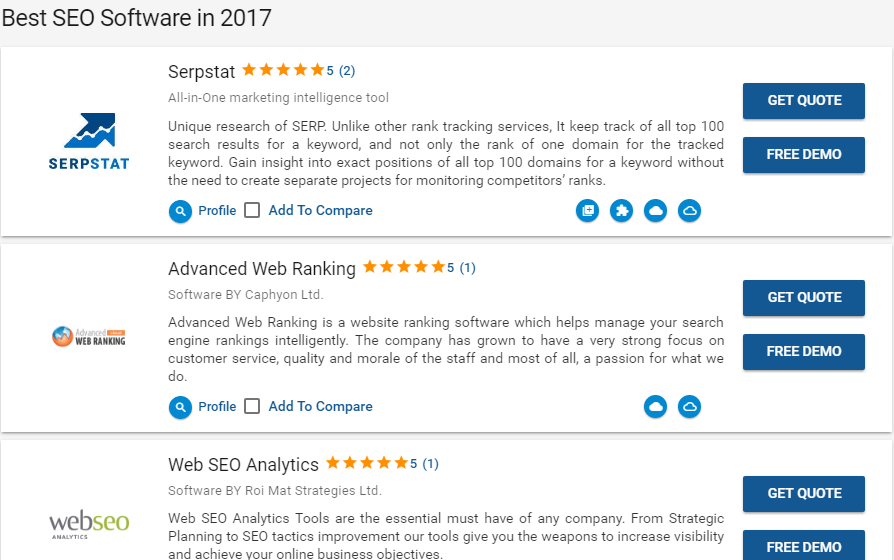Click Serpstat's outlined cloud icon
894x560 pixels.
[689, 211]
